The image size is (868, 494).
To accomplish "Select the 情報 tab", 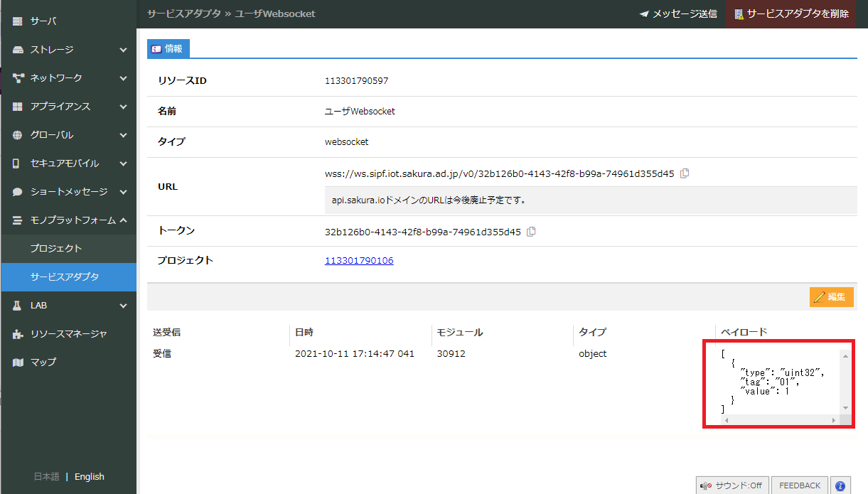I will pyautogui.click(x=168, y=49).
